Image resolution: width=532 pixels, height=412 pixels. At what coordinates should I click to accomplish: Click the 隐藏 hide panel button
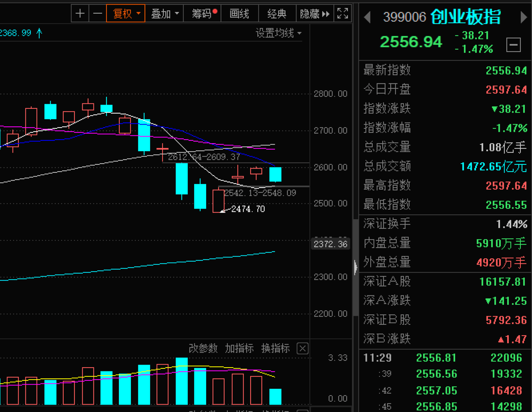tap(315, 14)
